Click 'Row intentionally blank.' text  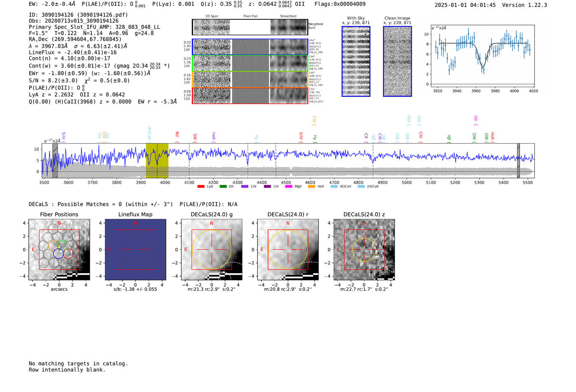click(x=67, y=370)
